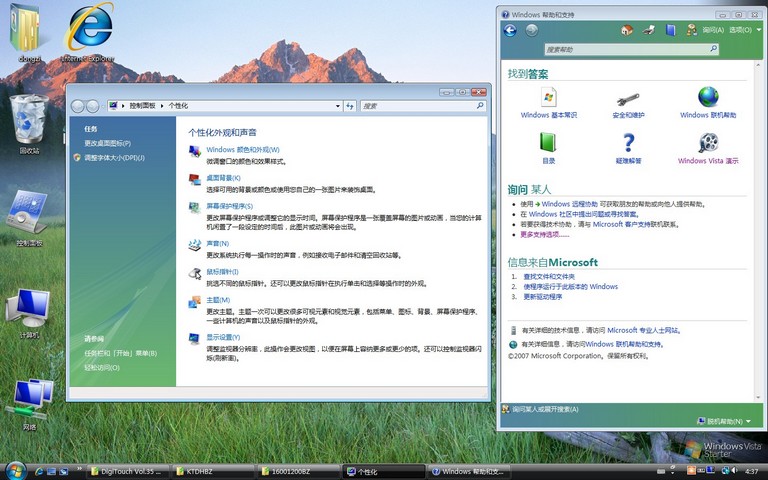
Task: Open 更新驱动程序 help link
Action: (543, 297)
